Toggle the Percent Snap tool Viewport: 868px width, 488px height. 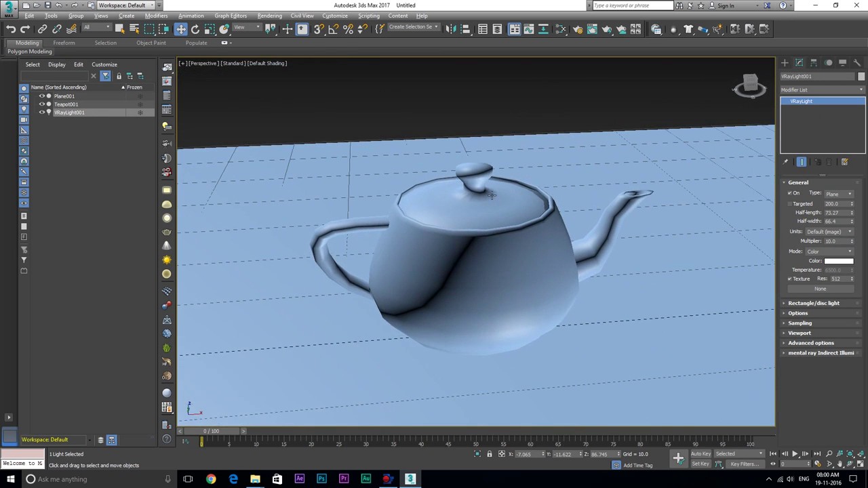pos(348,29)
